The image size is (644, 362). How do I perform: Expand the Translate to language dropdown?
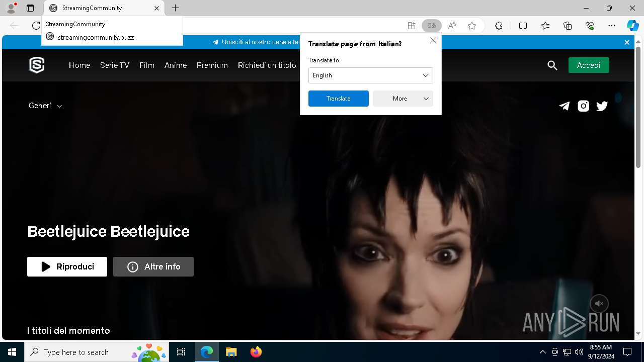pos(371,75)
